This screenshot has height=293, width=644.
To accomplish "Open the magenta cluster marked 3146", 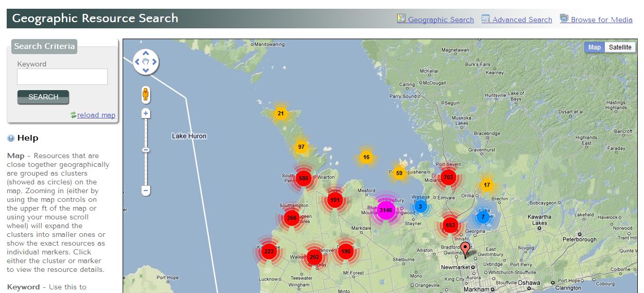I will 386,210.
